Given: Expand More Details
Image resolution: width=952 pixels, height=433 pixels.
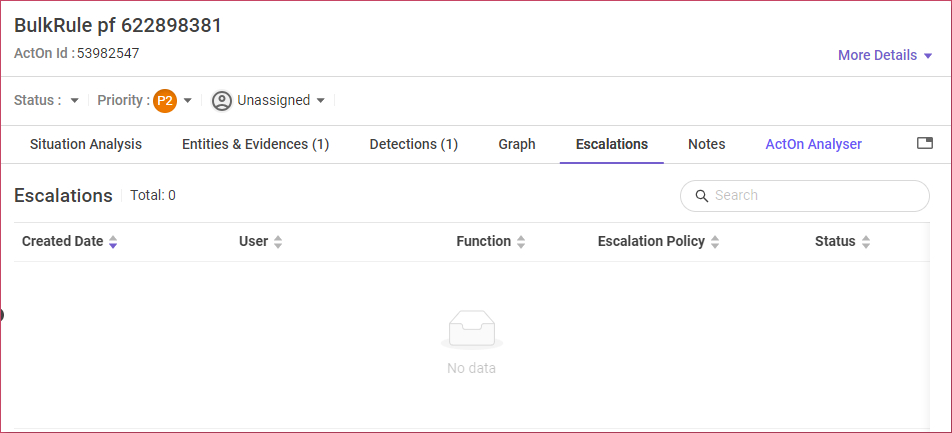Looking at the screenshot, I should (885, 55).
